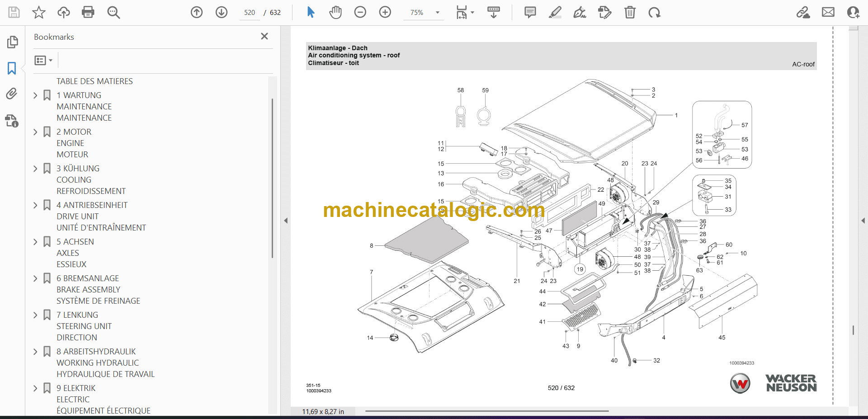This screenshot has width=868, height=419.
Task: Click the trash delete icon
Action: [x=630, y=12]
